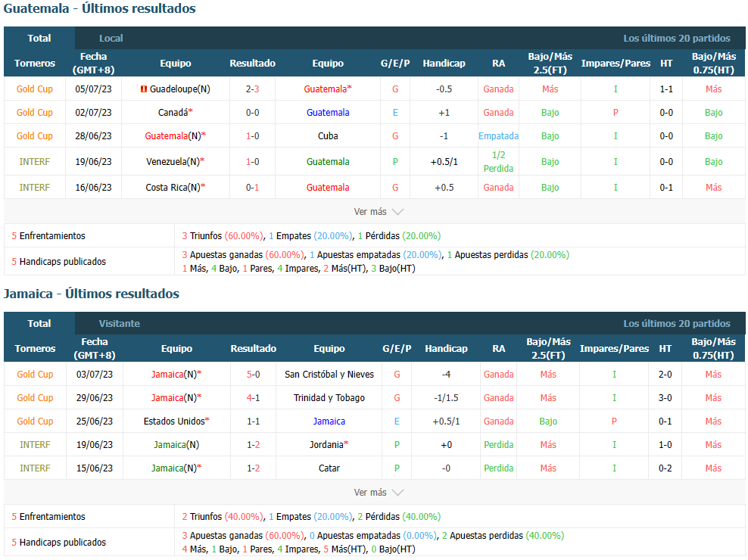
Task: Open Costa Rica(N) team link
Action: click(x=175, y=188)
